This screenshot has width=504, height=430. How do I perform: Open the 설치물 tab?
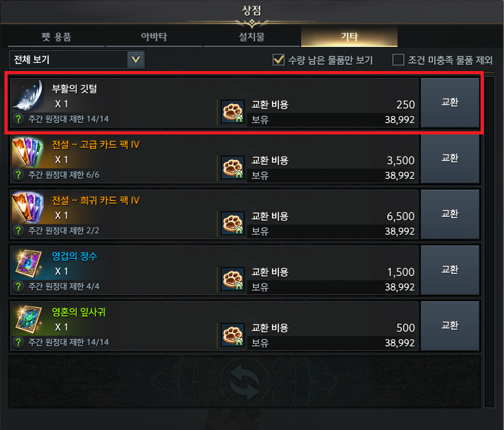click(252, 37)
